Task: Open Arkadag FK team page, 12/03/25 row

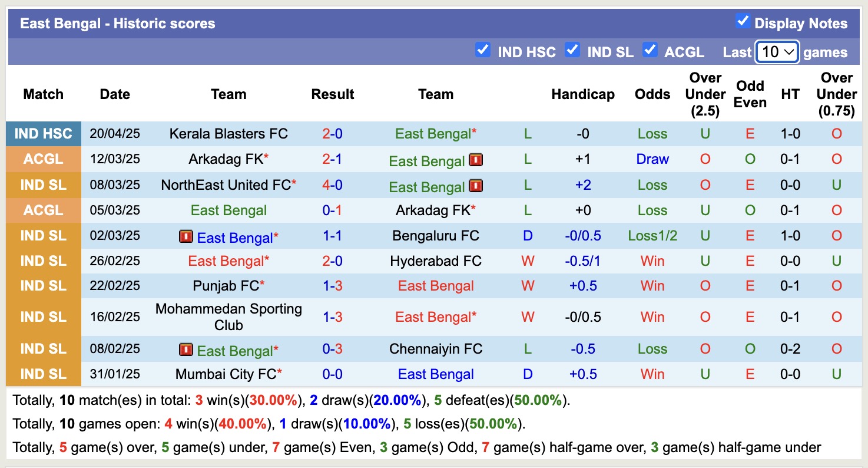Action: [x=226, y=159]
